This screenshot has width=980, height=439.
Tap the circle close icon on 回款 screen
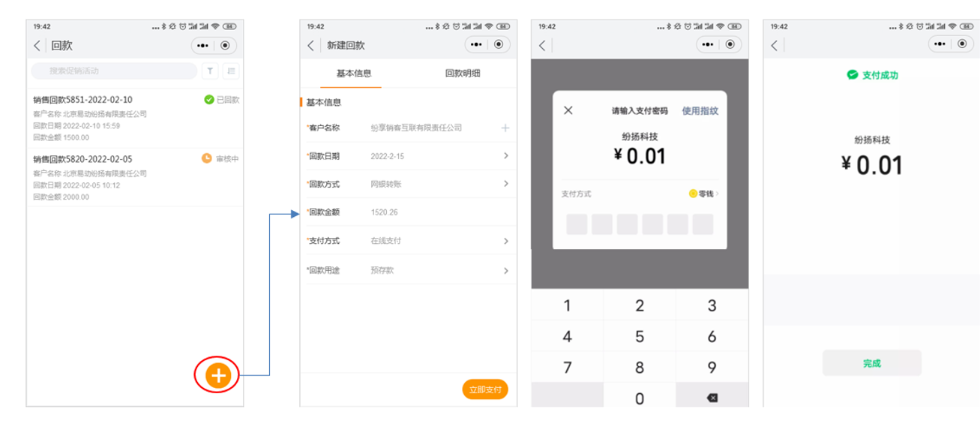[225, 46]
